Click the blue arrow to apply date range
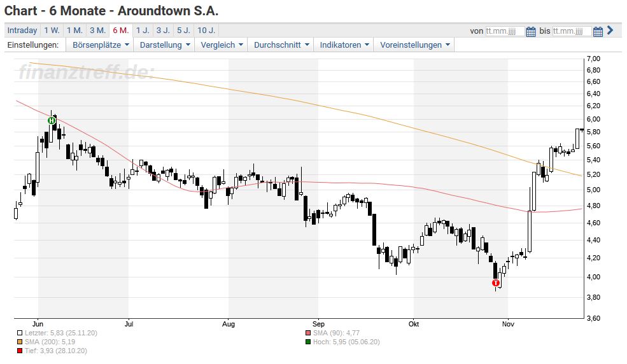The image size is (627, 364). (x=610, y=31)
